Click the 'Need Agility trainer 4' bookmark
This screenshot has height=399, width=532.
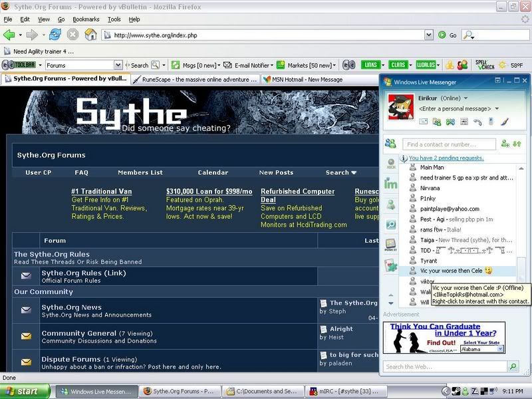(39, 51)
